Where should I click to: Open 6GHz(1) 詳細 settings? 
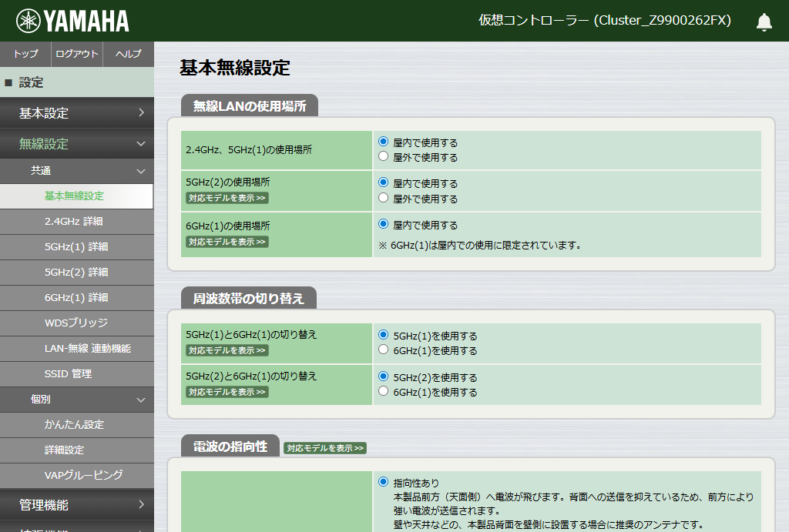[x=77, y=298]
